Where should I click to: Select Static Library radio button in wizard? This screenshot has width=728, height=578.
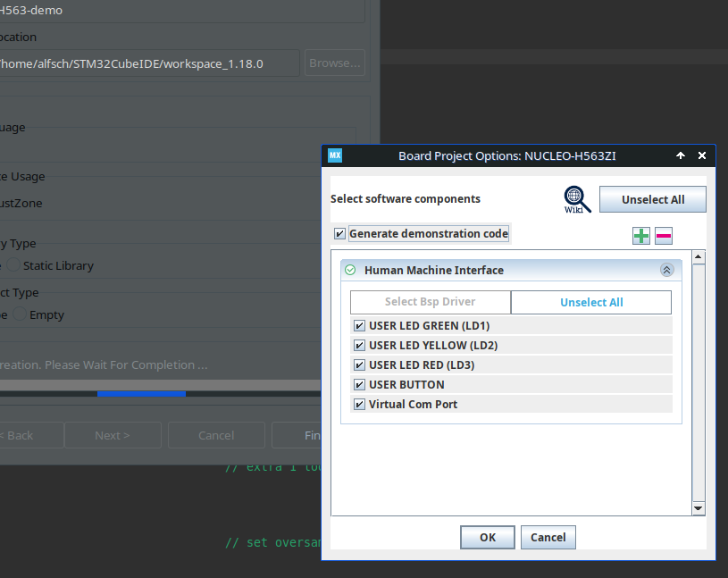[13, 265]
